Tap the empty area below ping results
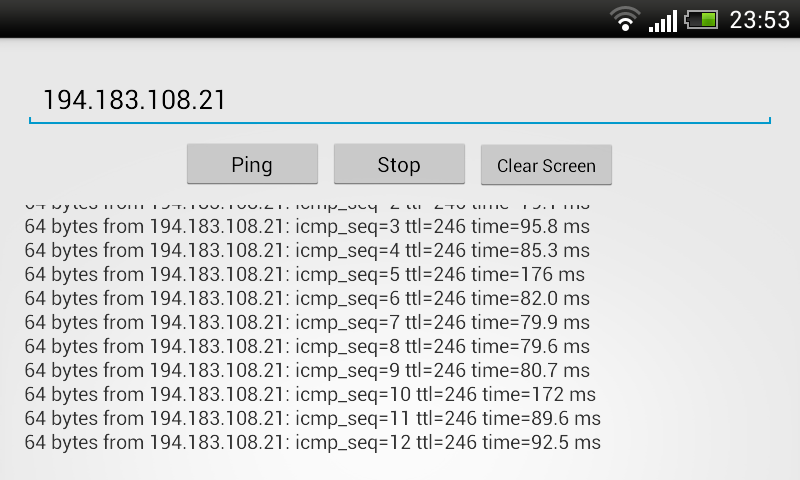 click(x=399, y=467)
